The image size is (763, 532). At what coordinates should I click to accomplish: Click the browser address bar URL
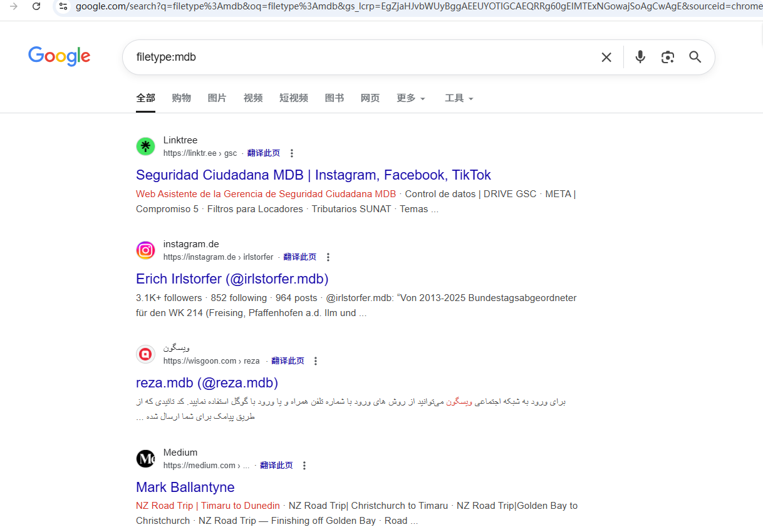click(418, 6)
